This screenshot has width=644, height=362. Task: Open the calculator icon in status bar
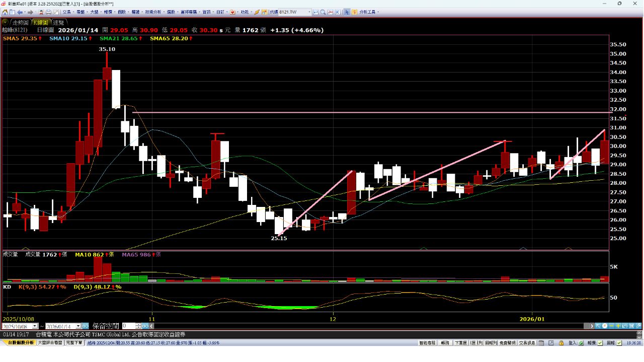coord(541,342)
